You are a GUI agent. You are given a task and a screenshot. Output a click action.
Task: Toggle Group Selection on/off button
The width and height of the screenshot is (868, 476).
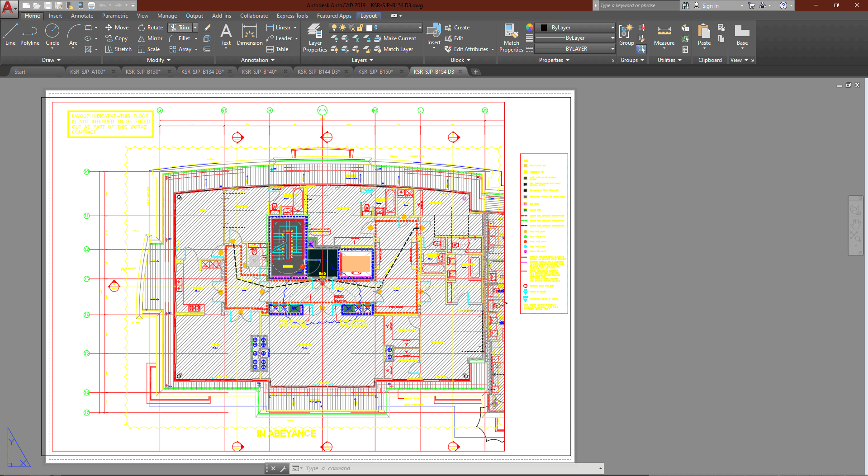641,49
